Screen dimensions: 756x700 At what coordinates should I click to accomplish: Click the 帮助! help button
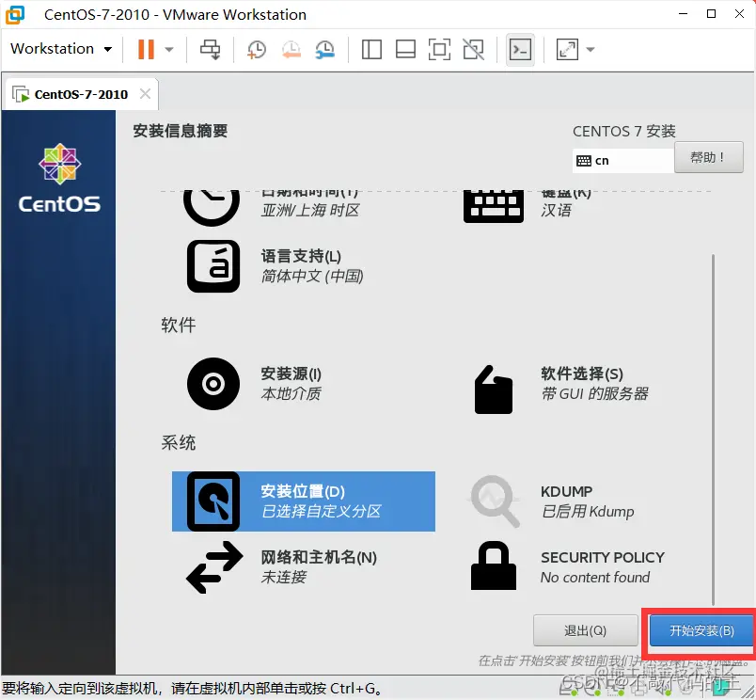click(708, 157)
